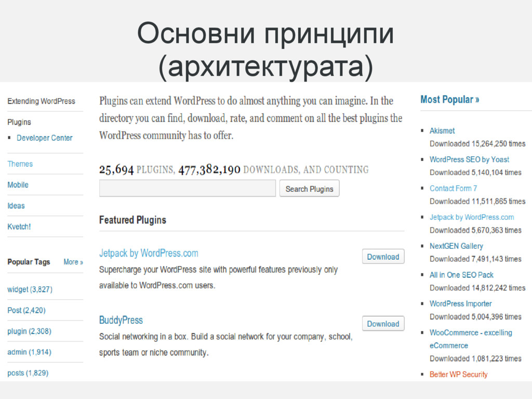Click the Popular Tags heading
Screen dimensions: 532x399
[29, 262]
